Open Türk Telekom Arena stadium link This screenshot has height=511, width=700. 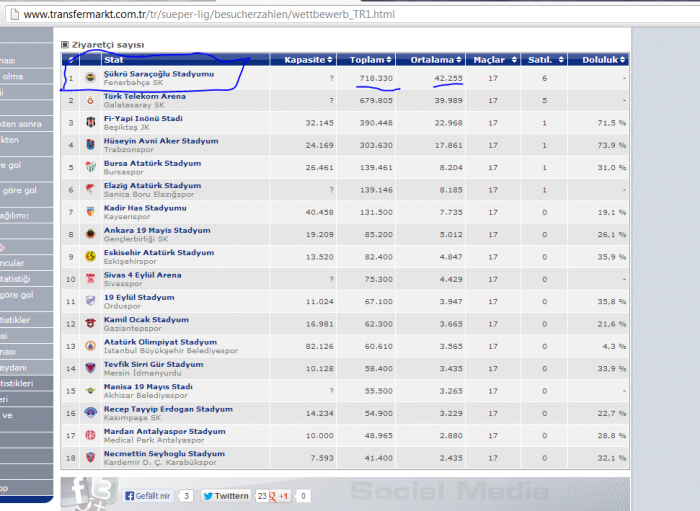pyautogui.click(x=145, y=96)
